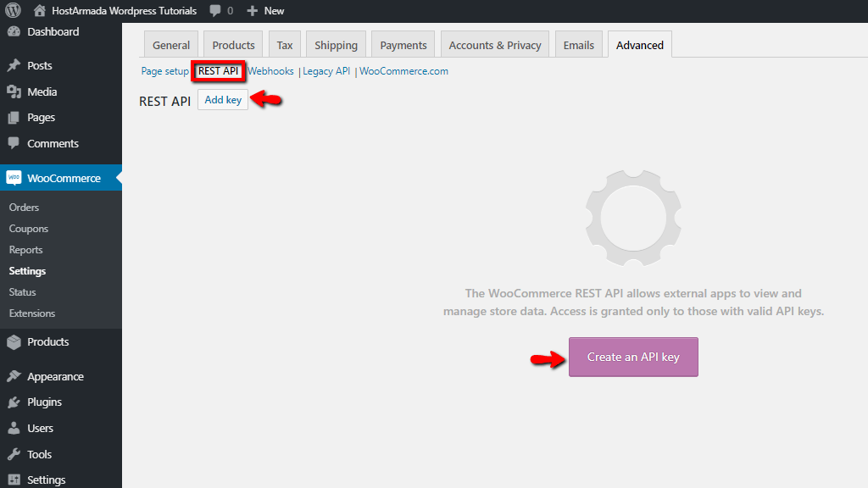The image size is (868, 488).
Task: Select the Shipping settings tab
Action: [x=336, y=46]
